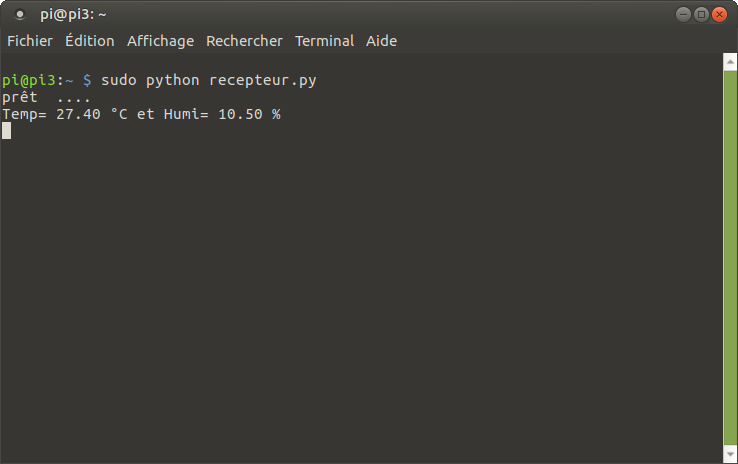The height and width of the screenshot is (464, 738).
Task: Maximize the terminal window
Action: (x=701, y=14)
